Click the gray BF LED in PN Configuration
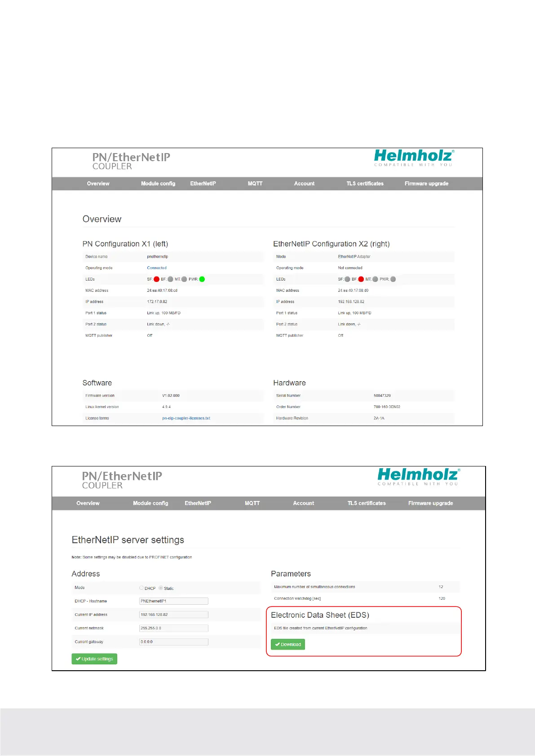Screen dimensions: 535x756 pos(170,279)
